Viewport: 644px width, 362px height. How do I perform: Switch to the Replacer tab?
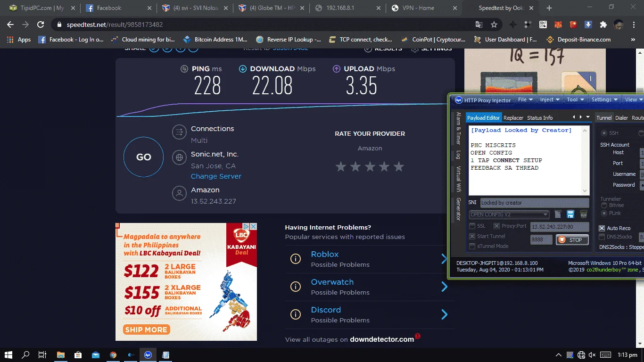pos(513,118)
